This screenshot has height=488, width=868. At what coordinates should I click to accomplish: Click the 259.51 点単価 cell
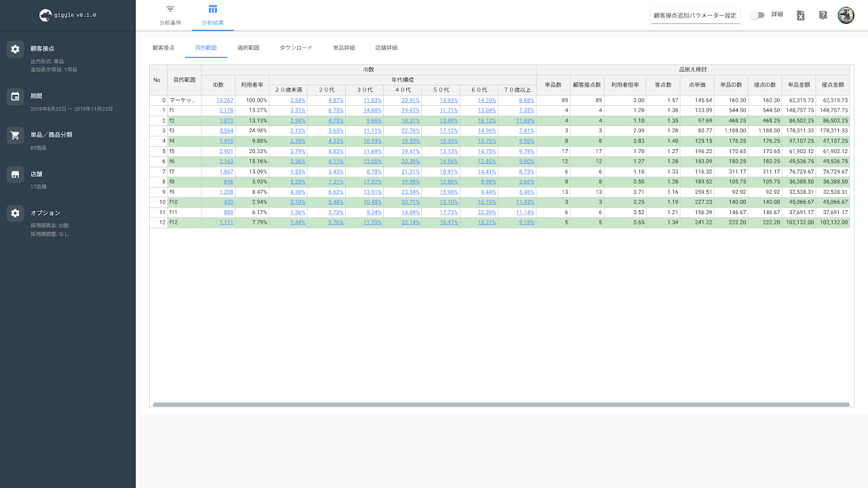point(697,192)
